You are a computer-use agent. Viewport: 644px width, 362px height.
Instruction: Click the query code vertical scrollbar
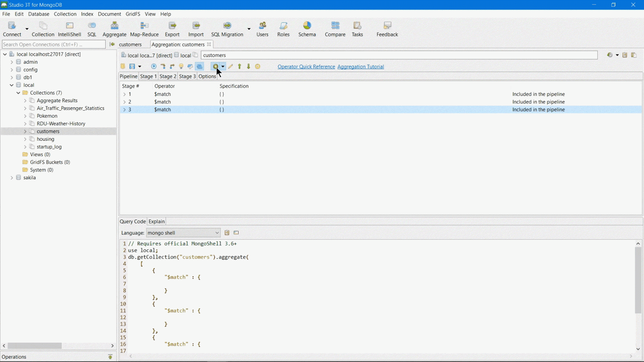point(638,280)
